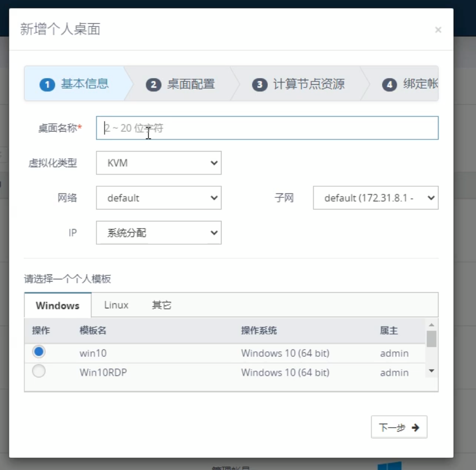Viewport: 476px width, 470px height.
Task: Close the 新增个人桌面 dialog with X
Action: click(x=438, y=30)
